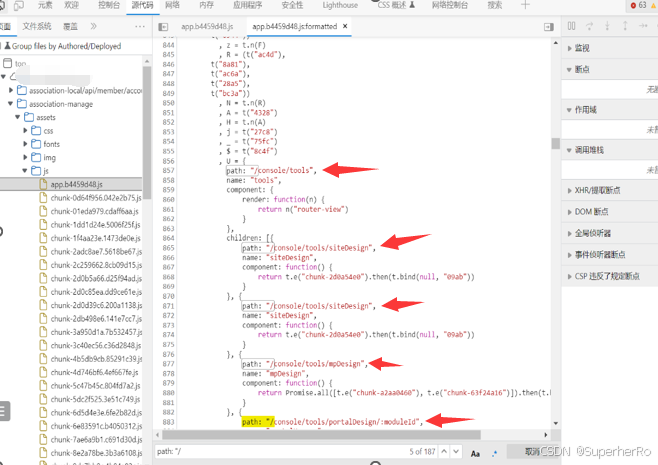Toggle device emulation icon in the top toolbar
Screen dimensions: 658x465
pos(19,5)
